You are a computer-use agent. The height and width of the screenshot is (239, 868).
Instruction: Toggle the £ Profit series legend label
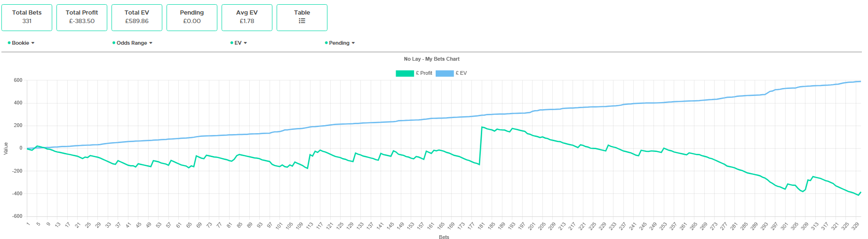tap(424, 73)
